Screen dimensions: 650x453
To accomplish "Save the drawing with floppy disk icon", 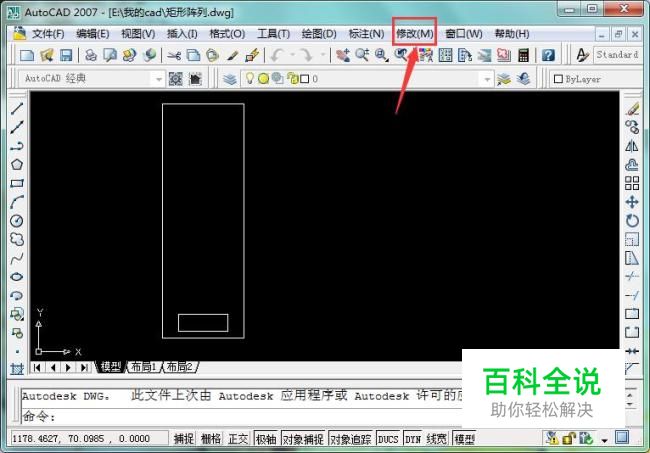I will [x=66, y=55].
